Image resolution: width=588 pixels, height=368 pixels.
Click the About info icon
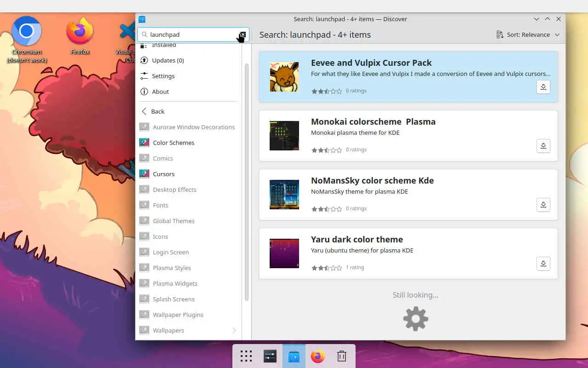click(x=144, y=92)
